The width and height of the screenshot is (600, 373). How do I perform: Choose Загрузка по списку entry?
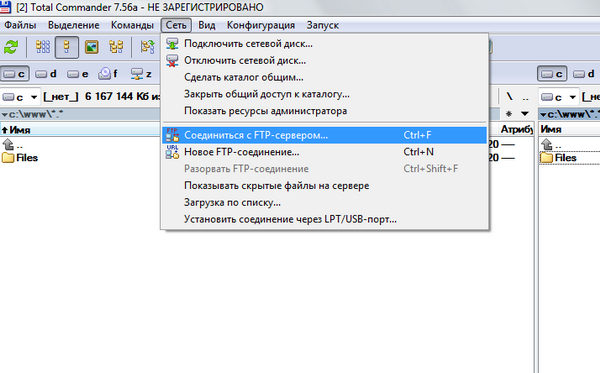coord(324,202)
